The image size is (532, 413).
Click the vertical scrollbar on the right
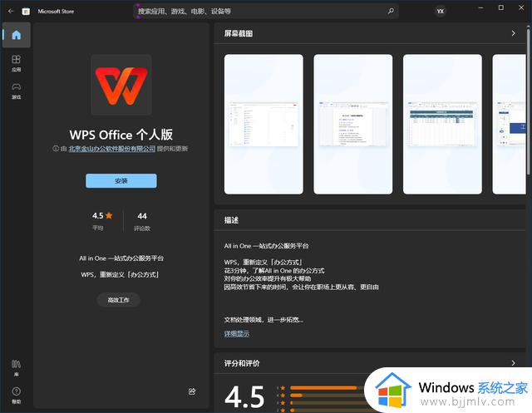tap(529, 101)
